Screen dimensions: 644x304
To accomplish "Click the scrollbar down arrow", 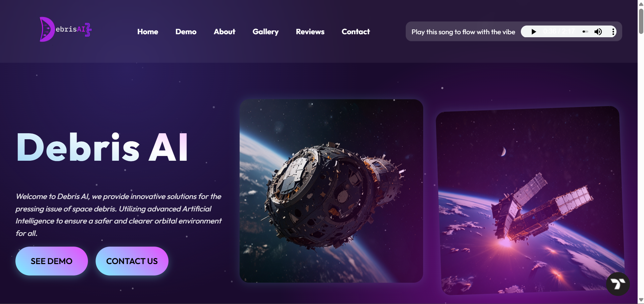I will [641, 300].
